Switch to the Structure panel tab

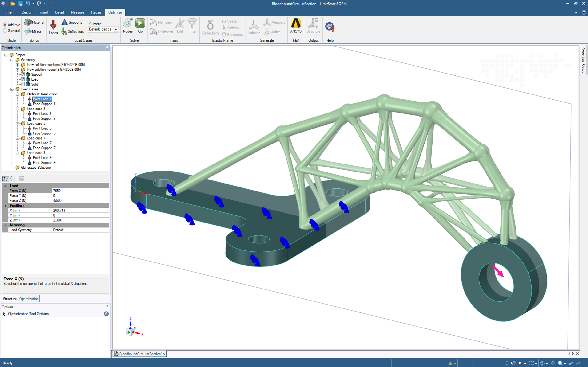coord(10,299)
